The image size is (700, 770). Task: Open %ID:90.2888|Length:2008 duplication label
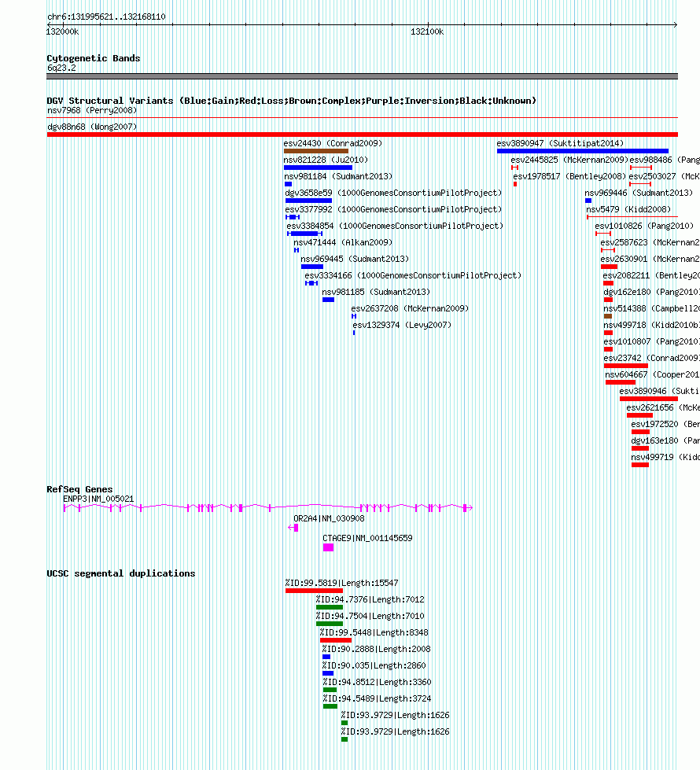pyautogui.click(x=376, y=649)
